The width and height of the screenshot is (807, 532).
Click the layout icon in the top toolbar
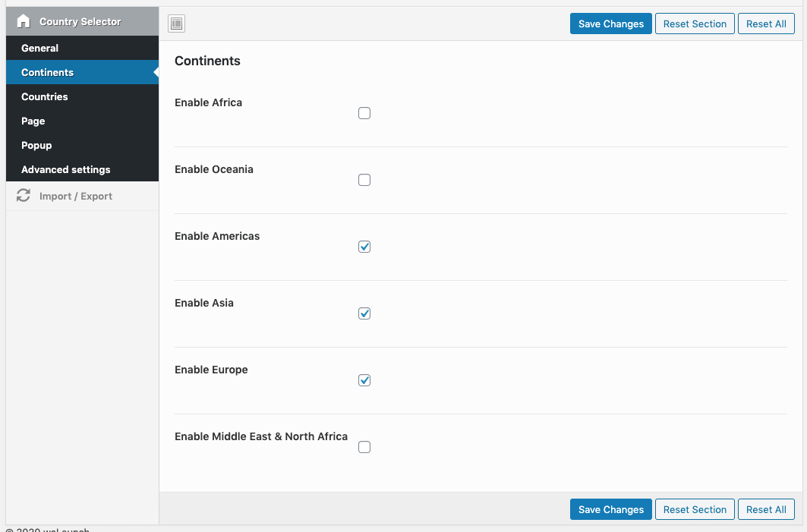point(176,24)
